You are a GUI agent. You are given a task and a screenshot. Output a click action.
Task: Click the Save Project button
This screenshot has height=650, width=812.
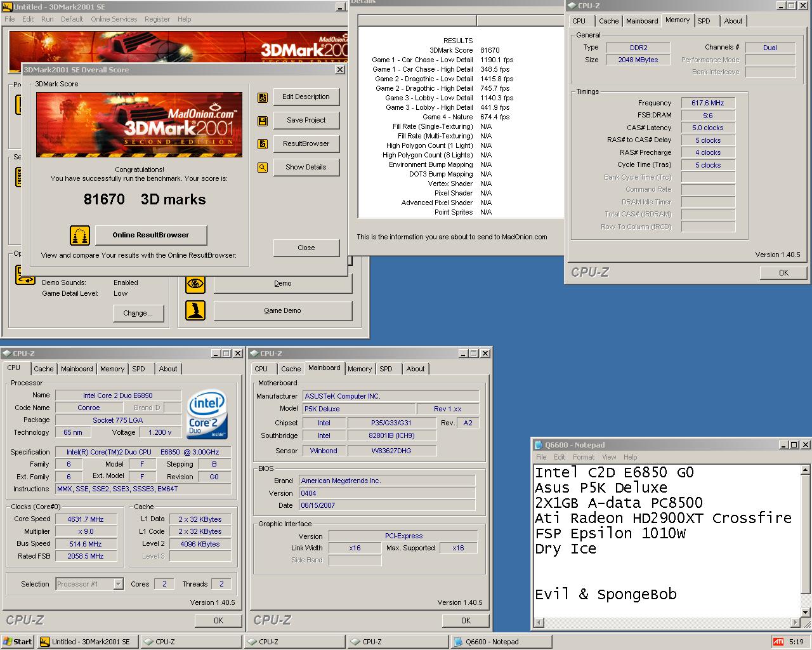coord(306,121)
